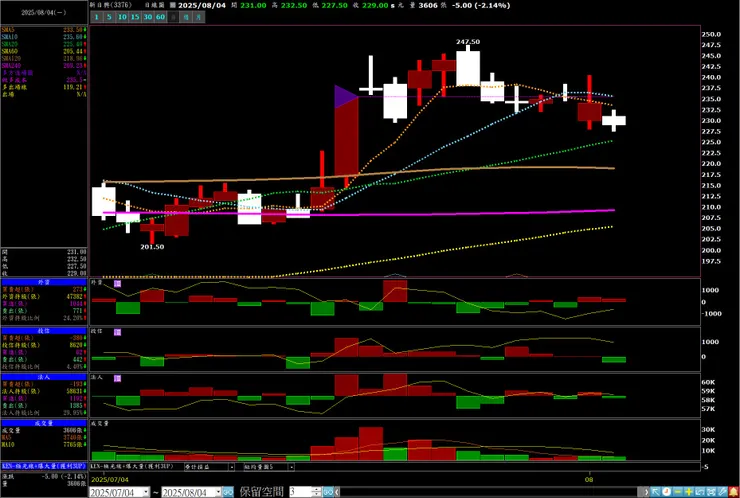Viewport: 740px width, 498px height.
Task: Open the end date 2025/08/04 dropdown arrow
Action: (x=217, y=492)
